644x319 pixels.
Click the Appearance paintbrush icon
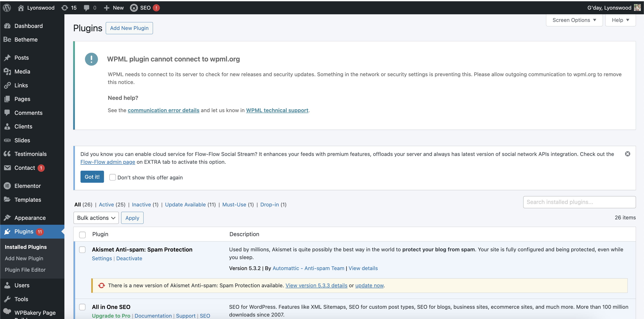tap(7, 218)
